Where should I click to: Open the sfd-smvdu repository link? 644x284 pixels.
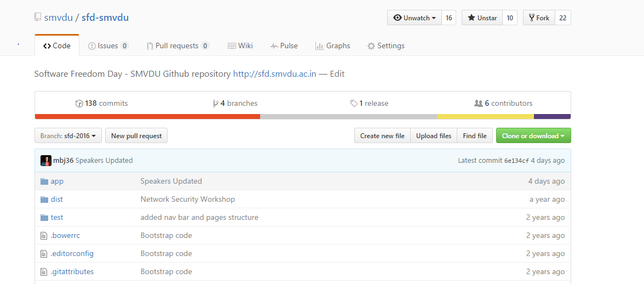[x=105, y=18]
